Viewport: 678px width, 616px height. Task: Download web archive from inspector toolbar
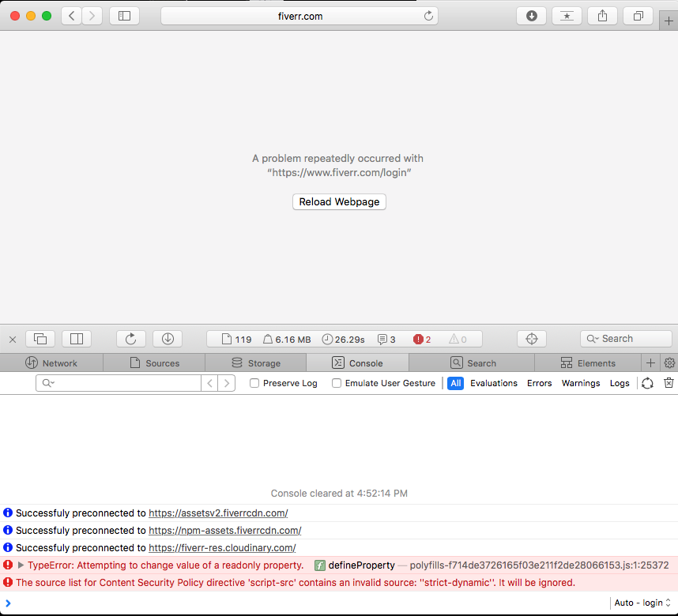[168, 339]
